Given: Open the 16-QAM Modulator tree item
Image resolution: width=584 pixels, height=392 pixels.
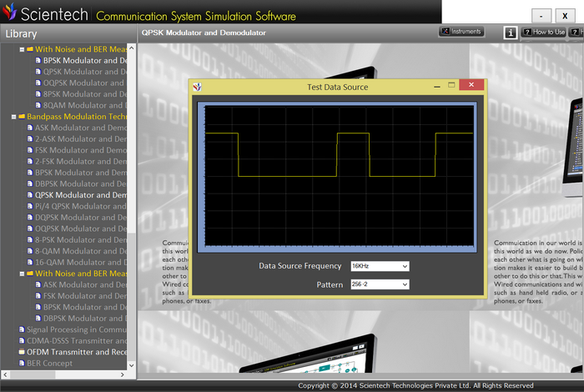Looking at the screenshot, I should (x=81, y=262).
